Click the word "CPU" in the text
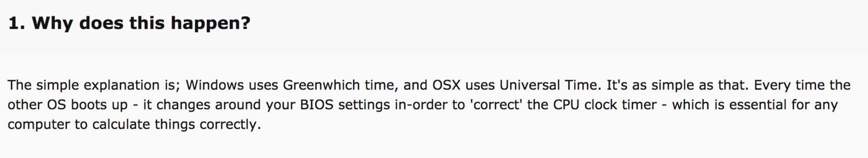 point(566,105)
